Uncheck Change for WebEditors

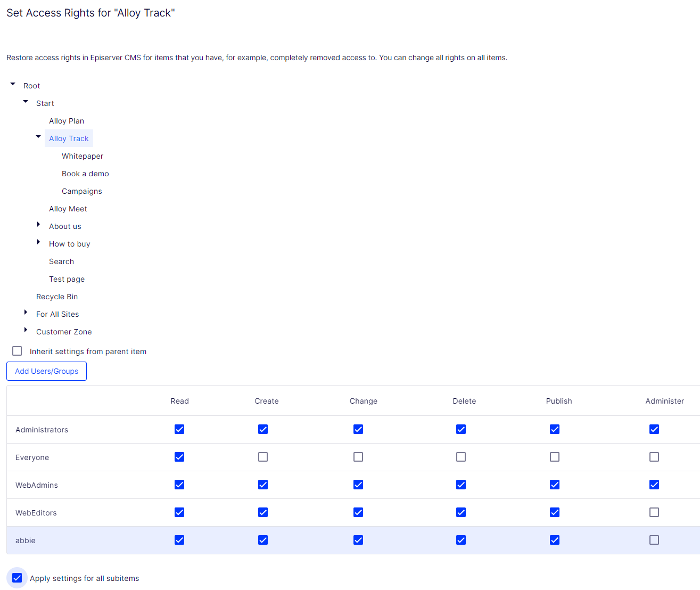(358, 512)
